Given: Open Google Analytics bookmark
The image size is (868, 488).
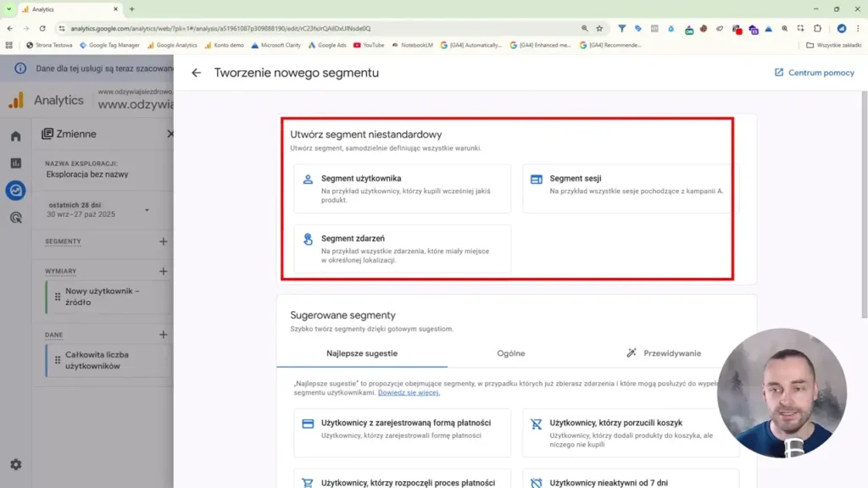Looking at the screenshot, I should [x=172, y=46].
